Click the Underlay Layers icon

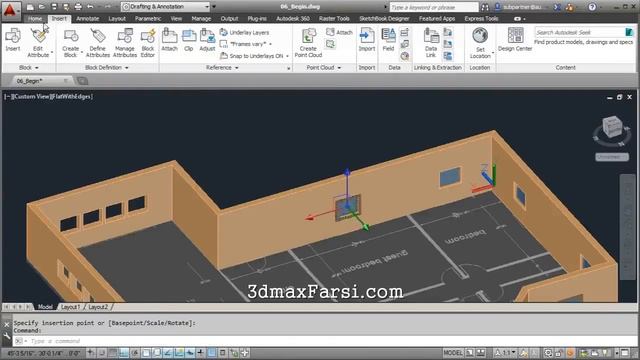click(x=224, y=32)
